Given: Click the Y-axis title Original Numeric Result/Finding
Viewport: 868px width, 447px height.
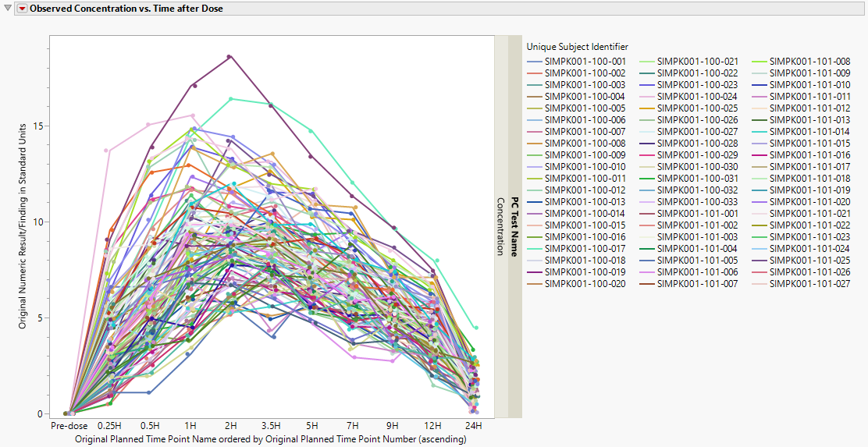Looking at the screenshot, I should (23, 227).
